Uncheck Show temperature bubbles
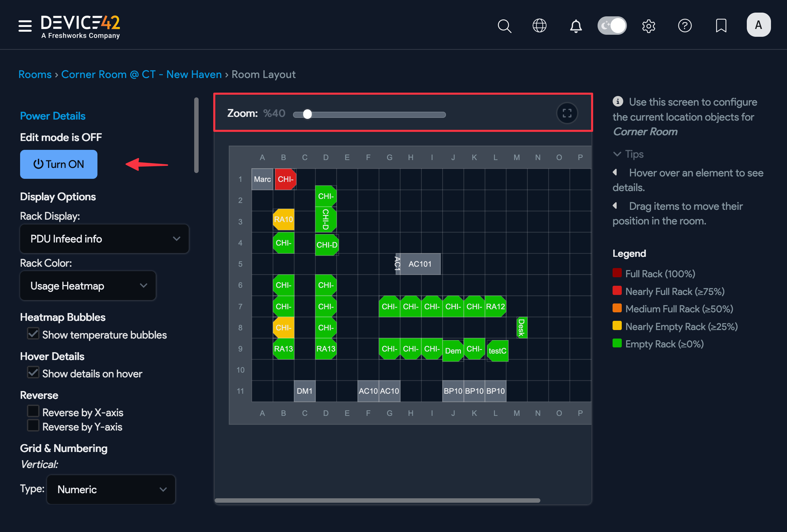The height and width of the screenshot is (532, 787). [x=33, y=334]
